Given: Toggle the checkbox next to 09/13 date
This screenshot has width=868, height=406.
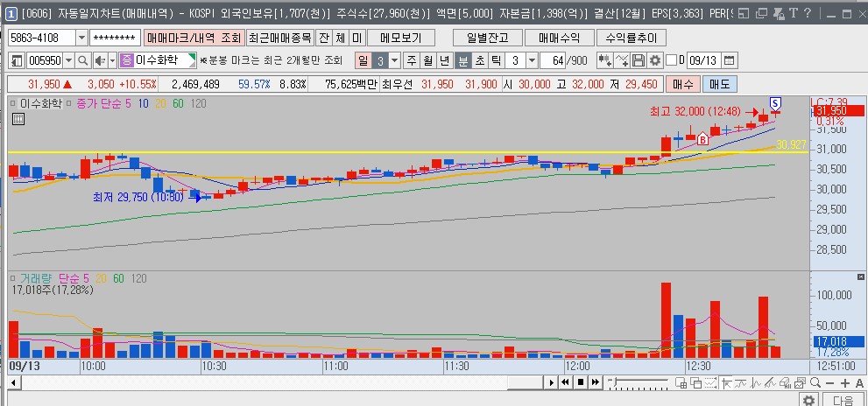Looking at the screenshot, I should (672, 60).
